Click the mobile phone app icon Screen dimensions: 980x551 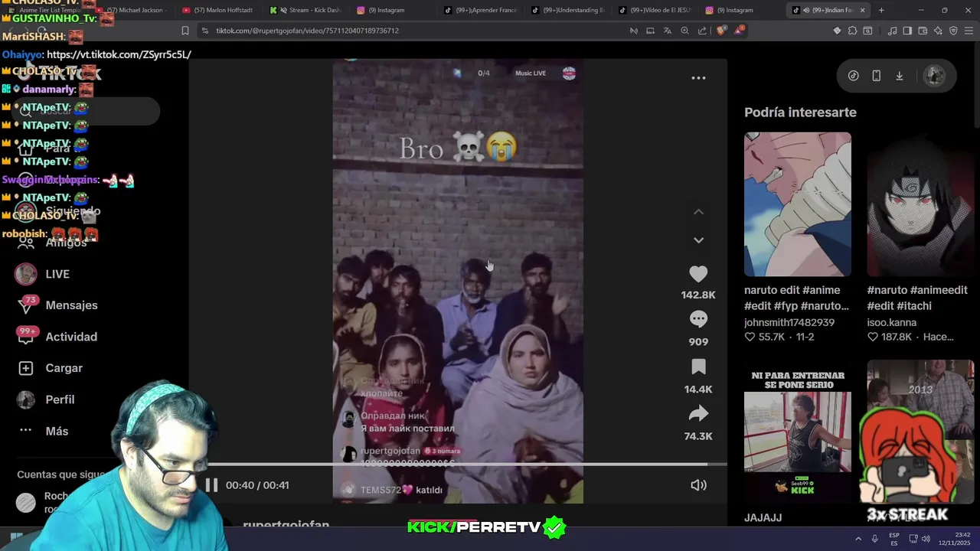click(876, 76)
